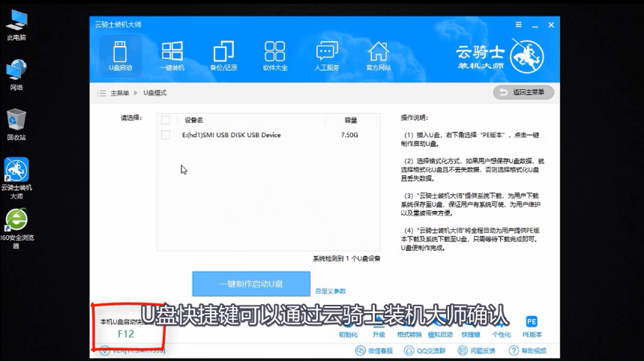Click the 7.50G capacity value
644x361 pixels.
349,135
